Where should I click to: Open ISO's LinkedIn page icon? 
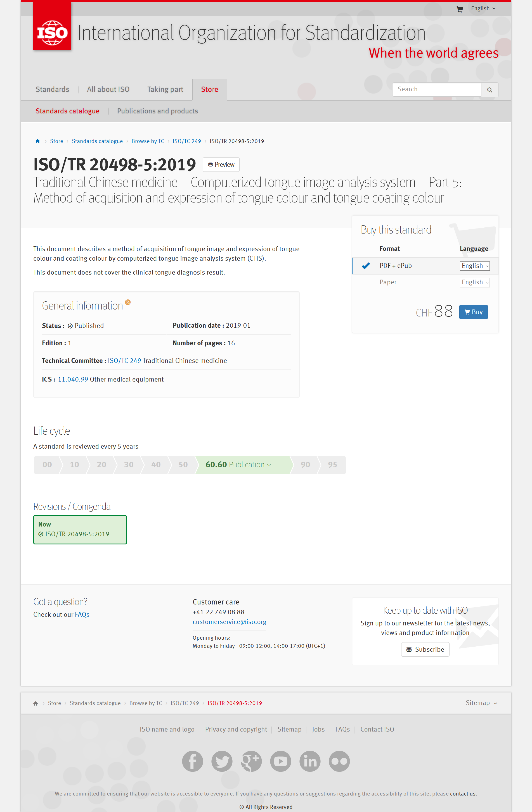pyautogui.click(x=310, y=761)
